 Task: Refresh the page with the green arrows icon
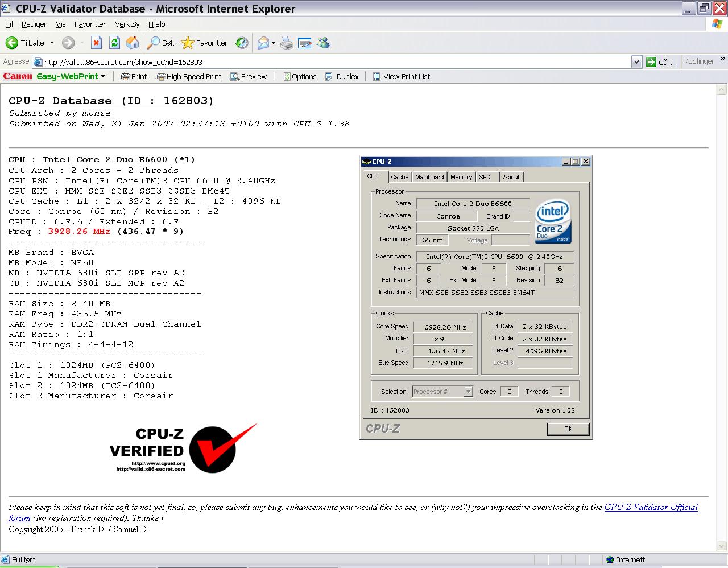point(114,43)
